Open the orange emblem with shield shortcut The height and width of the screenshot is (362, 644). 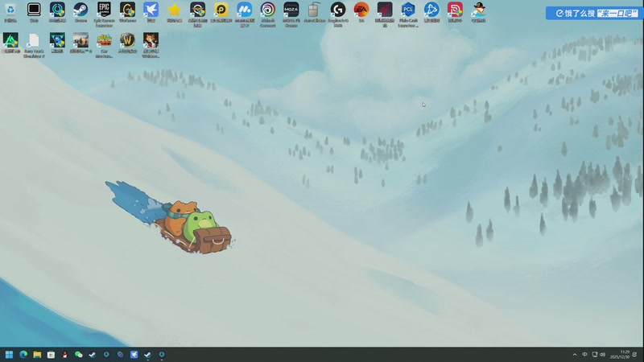(x=197, y=14)
